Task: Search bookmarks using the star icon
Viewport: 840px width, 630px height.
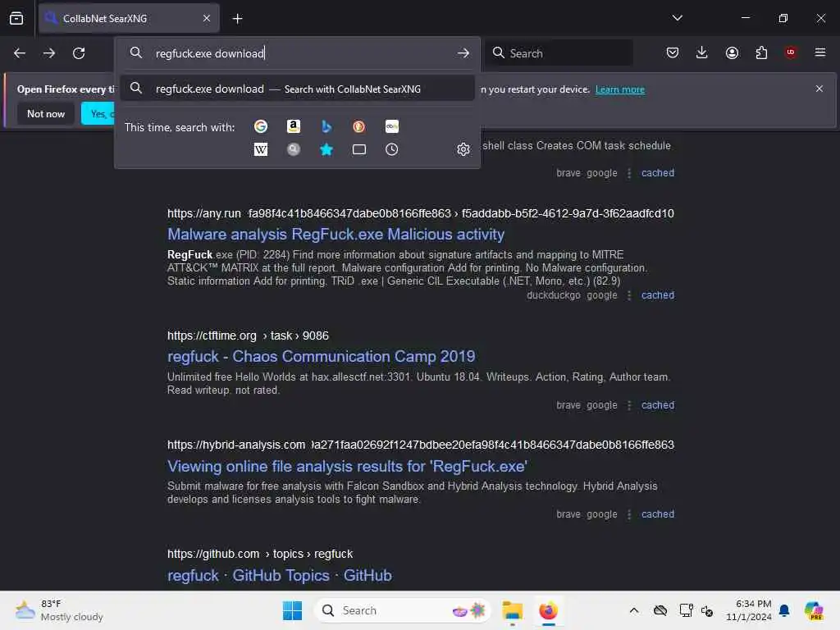Action: point(326,149)
